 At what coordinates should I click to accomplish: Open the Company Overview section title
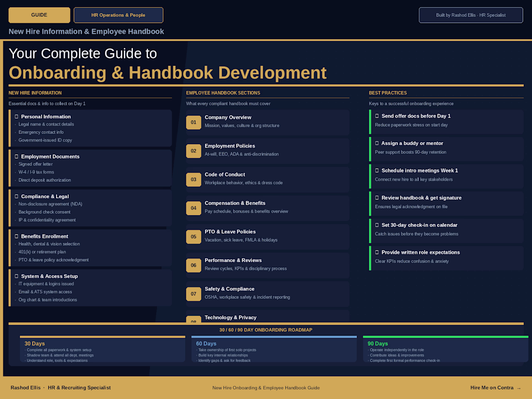coord(228,118)
